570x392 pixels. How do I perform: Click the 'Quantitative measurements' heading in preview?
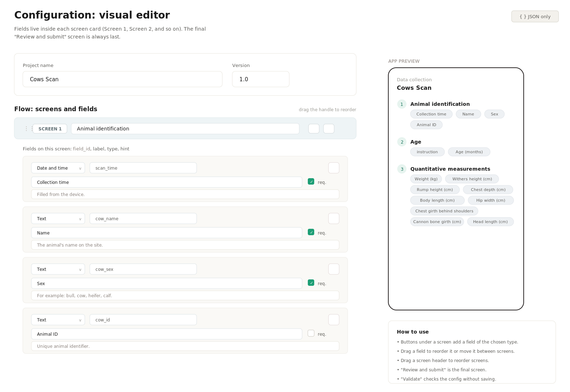[450, 169]
